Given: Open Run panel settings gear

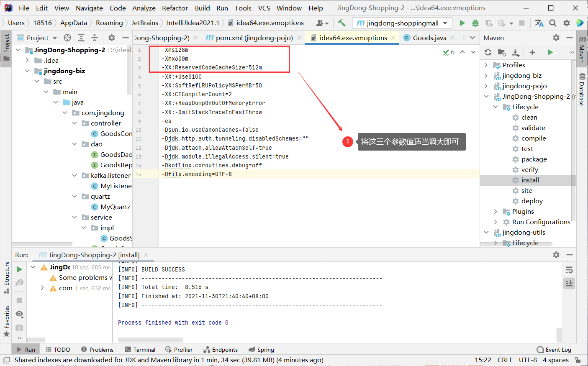Looking at the screenshot, I should 556,255.
